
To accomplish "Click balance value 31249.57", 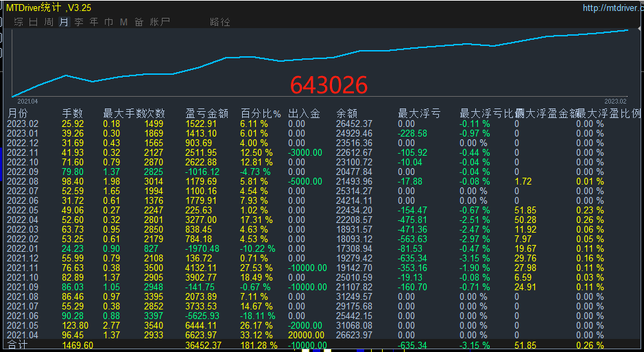I will point(355,296).
